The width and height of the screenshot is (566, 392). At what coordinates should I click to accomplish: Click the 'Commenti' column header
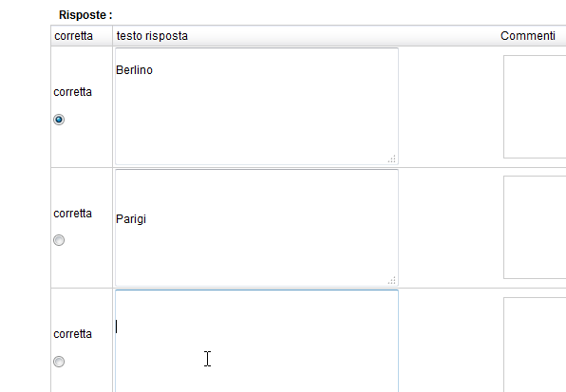[x=528, y=36]
